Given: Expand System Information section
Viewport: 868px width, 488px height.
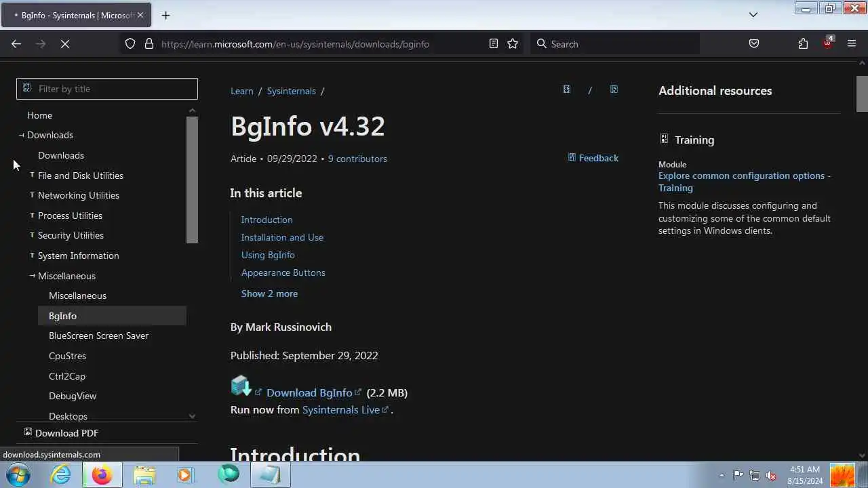Looking at the screenshot, I should pyautogui.click(x=32, y=255).
